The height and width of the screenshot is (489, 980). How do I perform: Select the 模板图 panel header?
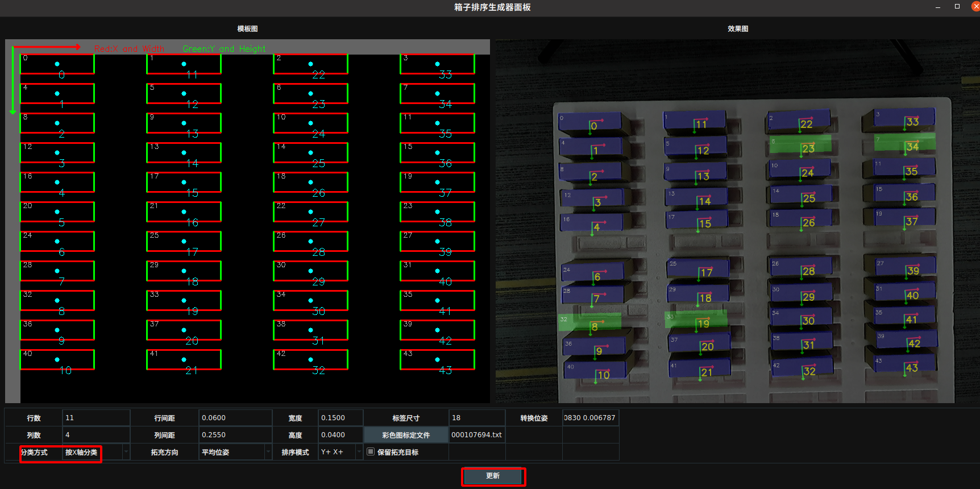[247, 28]
